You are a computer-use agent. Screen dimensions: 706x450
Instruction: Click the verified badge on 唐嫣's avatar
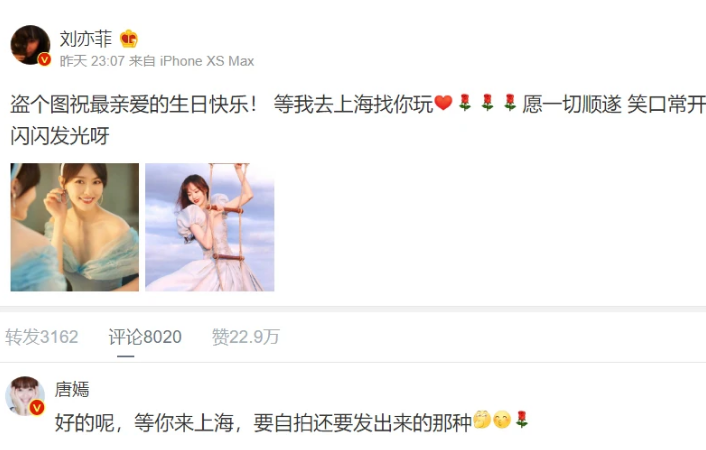[37, 408]
